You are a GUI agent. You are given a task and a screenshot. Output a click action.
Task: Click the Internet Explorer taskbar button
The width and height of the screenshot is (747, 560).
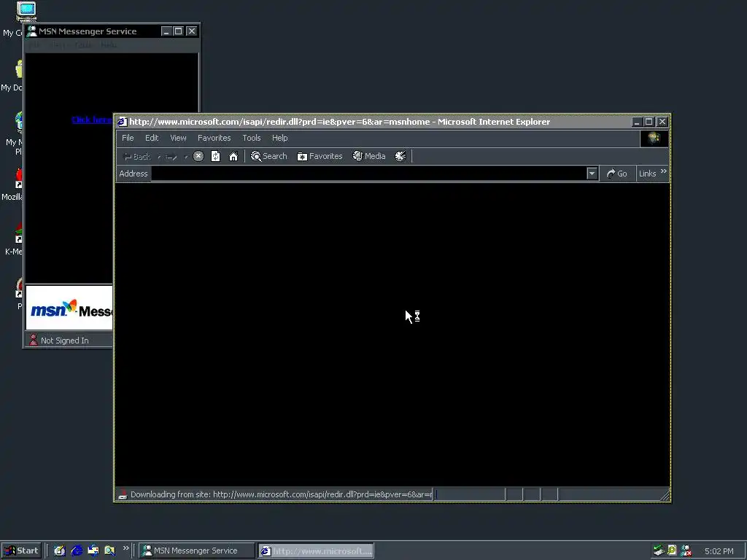coord(316,551)
